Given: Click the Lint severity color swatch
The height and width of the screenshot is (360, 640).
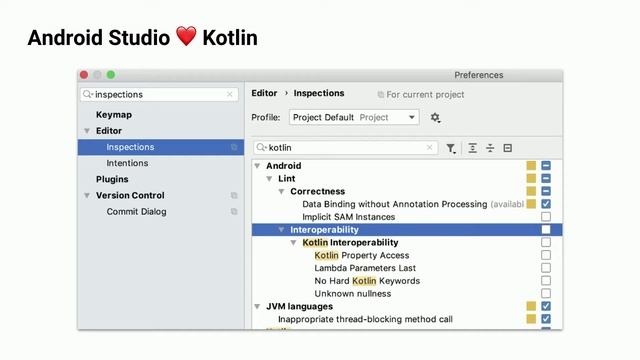Looking at the screenshot, I should [531, 178].
